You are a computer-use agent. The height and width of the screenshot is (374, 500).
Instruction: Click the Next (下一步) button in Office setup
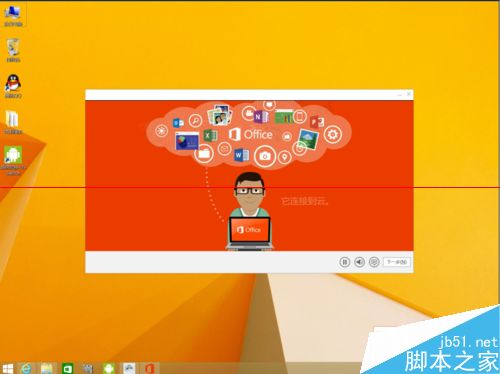click(397, 262)
